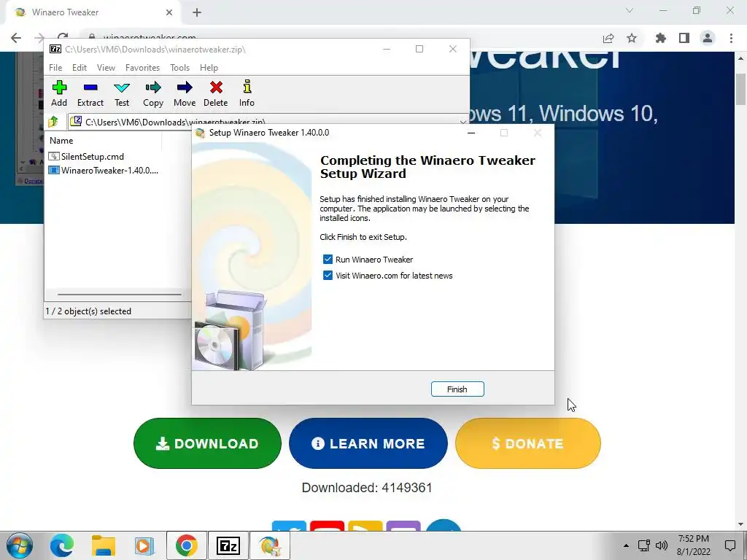This screenshot has width=747, height=560.
Task: Open View menu in 7-Zip
Action: point(106,68)
